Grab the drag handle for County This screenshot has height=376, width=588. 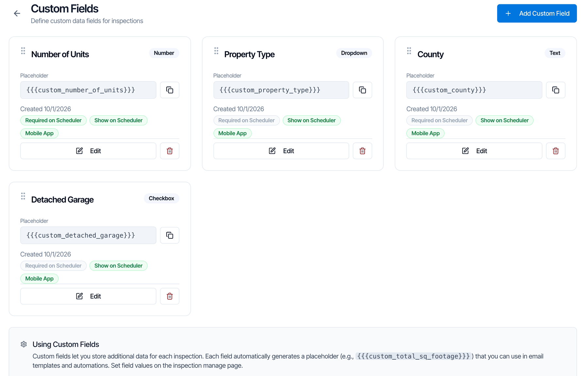point(409,51)
